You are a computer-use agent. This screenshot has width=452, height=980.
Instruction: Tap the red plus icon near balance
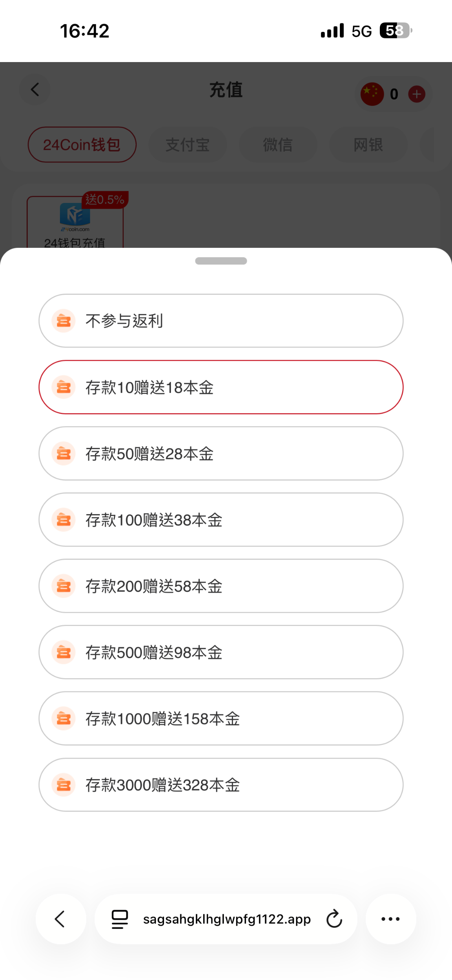[417, 94]
